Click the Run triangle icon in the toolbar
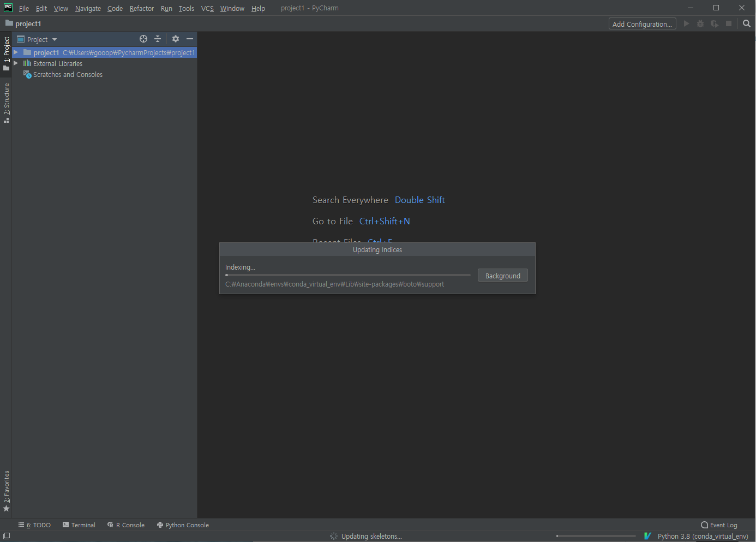The height and width of the screenshot is (542, 756). coord(687,23)
